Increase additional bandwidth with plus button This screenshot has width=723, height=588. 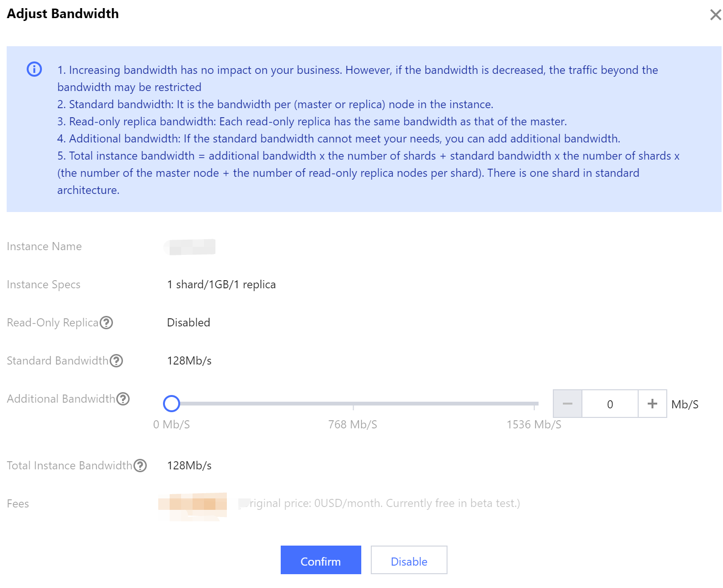click(x=652, y=404)
